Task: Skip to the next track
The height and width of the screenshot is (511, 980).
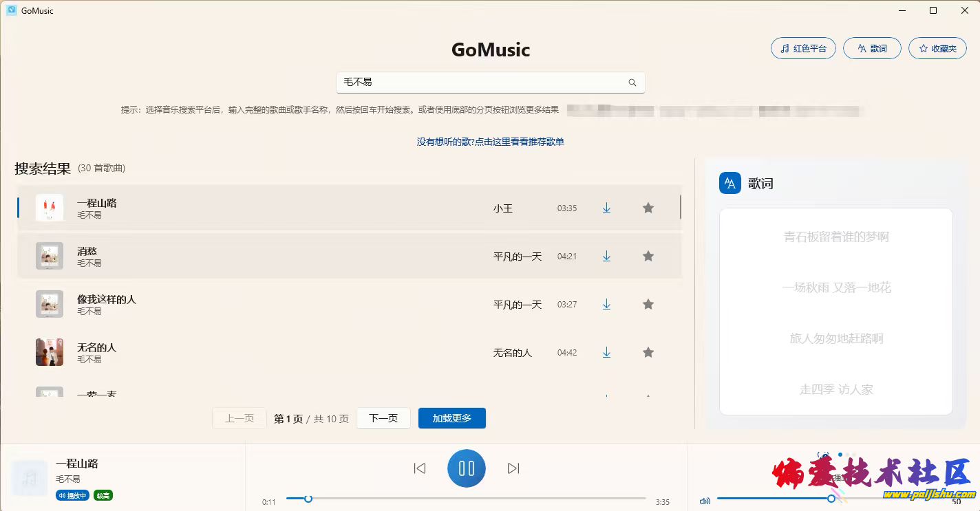Action: coord(513,468)
